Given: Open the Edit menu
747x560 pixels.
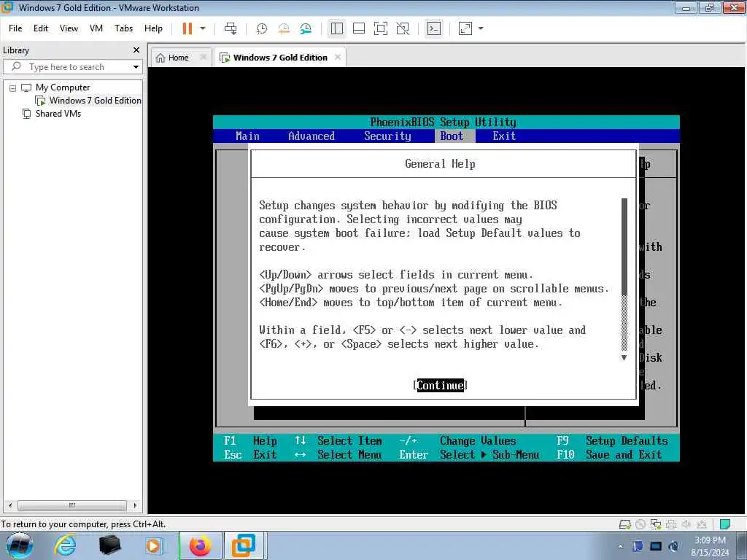Looking at the screenshot, I should point(41,28).
